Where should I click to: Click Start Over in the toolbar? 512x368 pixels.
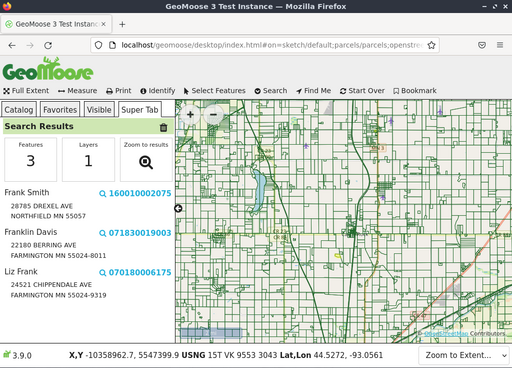click(362, 91)
